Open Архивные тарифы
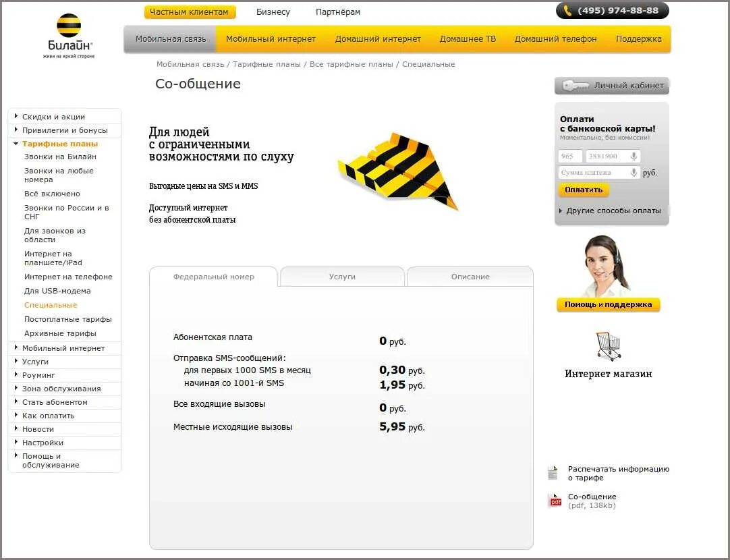The width and height of the screenshot is (730, 560). click(x=60, y=333)
